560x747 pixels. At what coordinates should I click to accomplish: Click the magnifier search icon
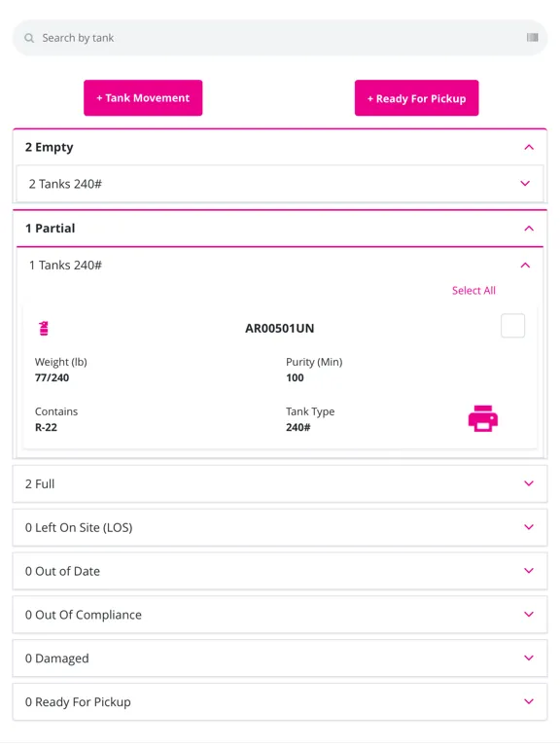(29, 38)
